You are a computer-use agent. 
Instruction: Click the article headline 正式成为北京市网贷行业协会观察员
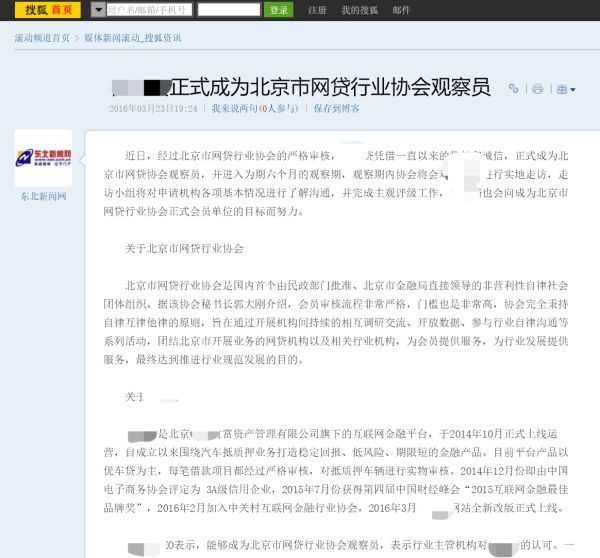point(330,87)
